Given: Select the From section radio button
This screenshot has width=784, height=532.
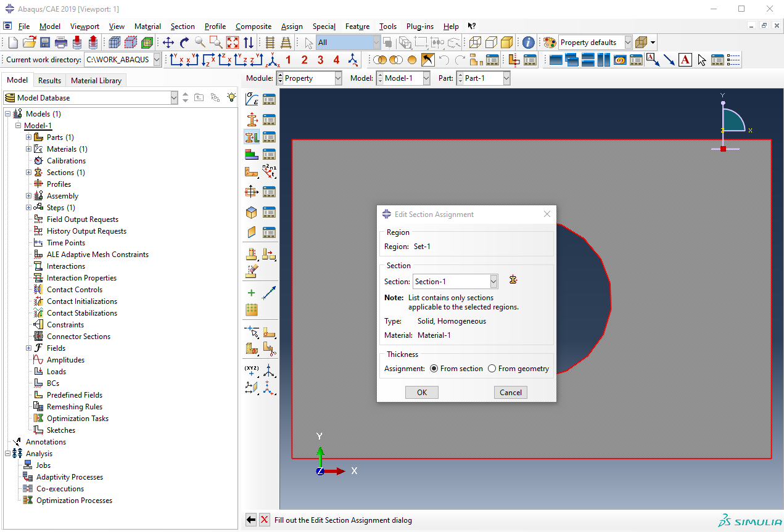Looking at the screenshot, I should click(x=434, y=369).
